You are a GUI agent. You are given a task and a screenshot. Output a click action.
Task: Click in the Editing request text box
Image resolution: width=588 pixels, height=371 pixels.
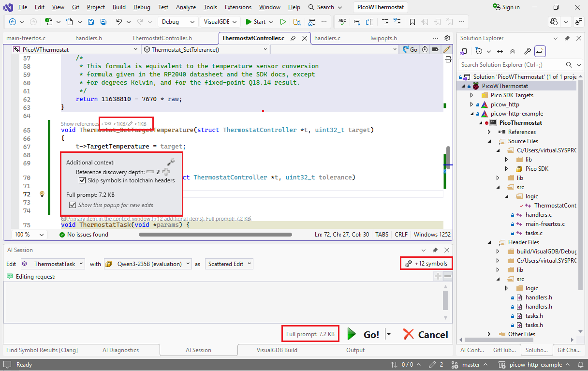pyautogui.click(x=222, y=299)
